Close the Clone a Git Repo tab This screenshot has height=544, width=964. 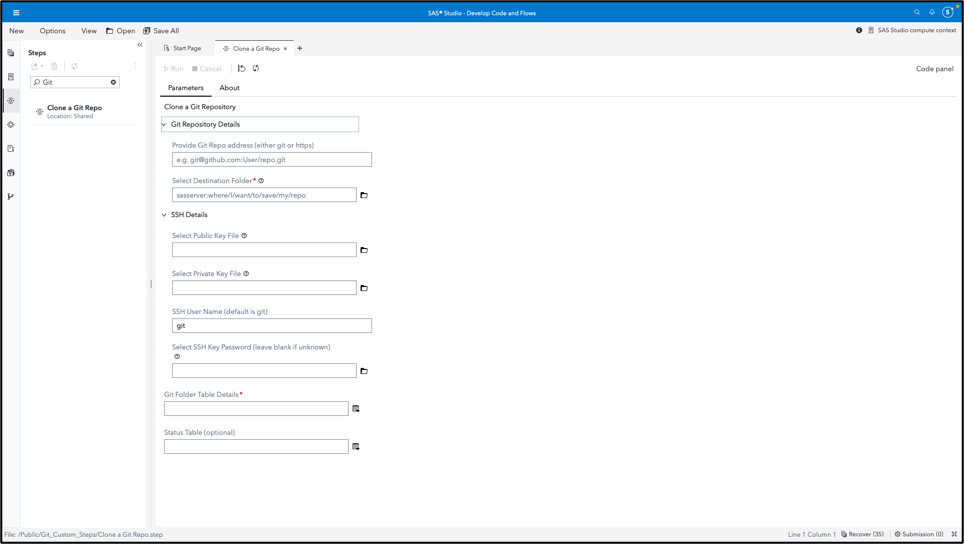point(285,49)
